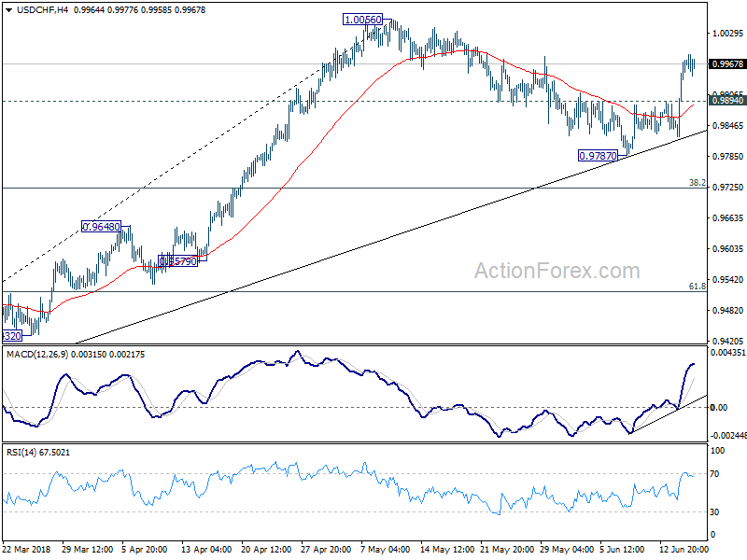Click the 29 May 04:00 date label
The width and height of the screenshot is (747, 560).
(x=566, y=550)
